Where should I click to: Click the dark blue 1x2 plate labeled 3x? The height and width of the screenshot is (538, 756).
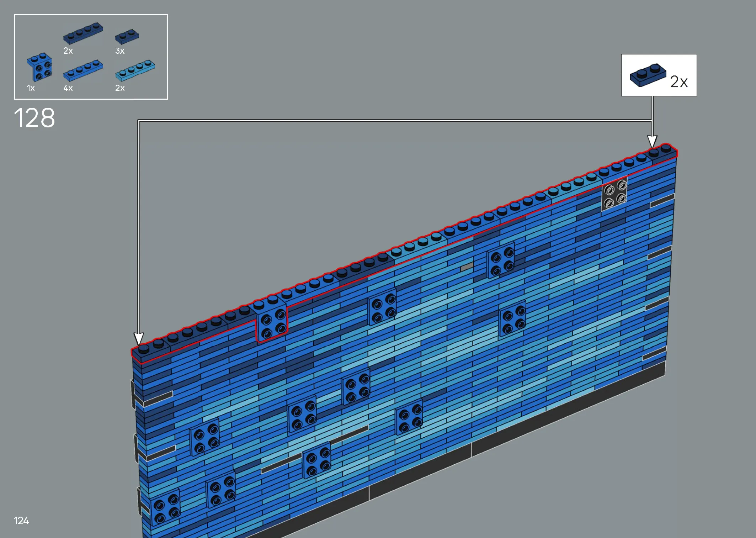coord(127,36)
